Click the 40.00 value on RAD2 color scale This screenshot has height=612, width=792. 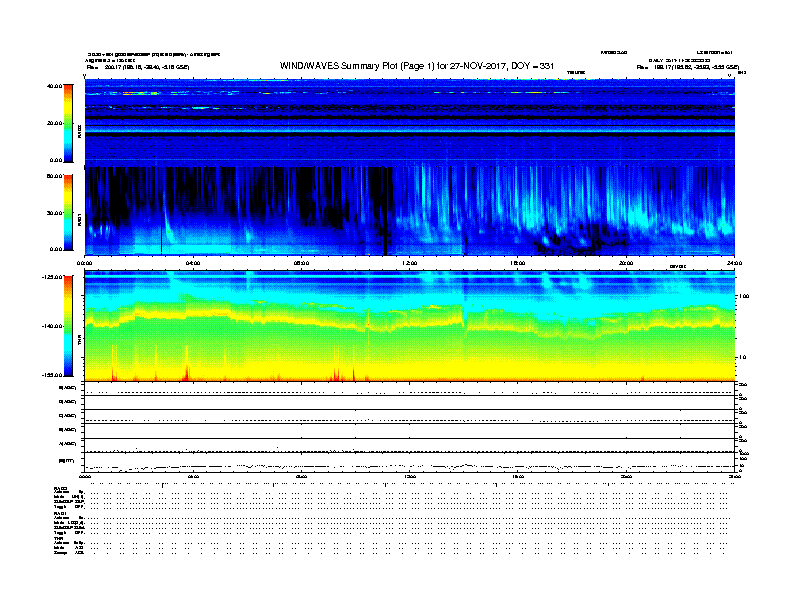[54, 86]
